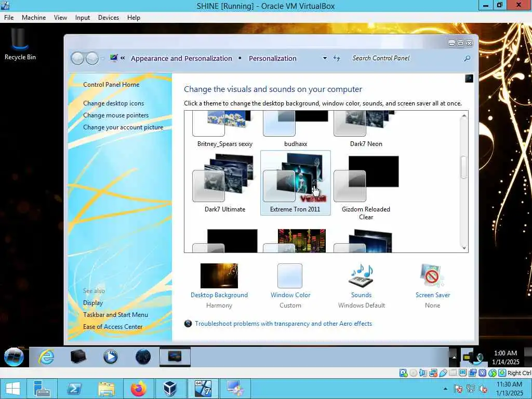The image size is (532, 399).
Task: Open File Explorer on host taskbar
Action: (106, 389)
